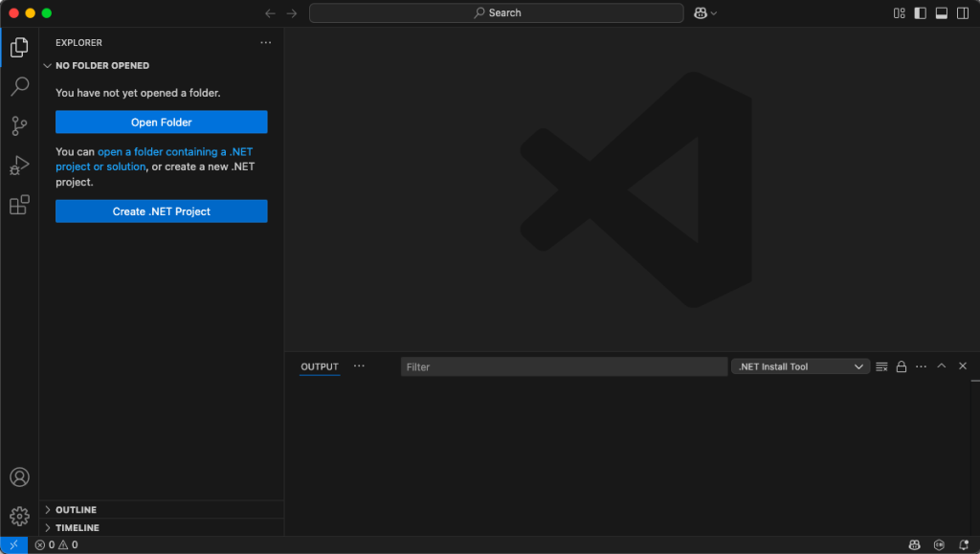
Task: Click the status bar icon left of the bell
Action: click(x=939, y=545)
